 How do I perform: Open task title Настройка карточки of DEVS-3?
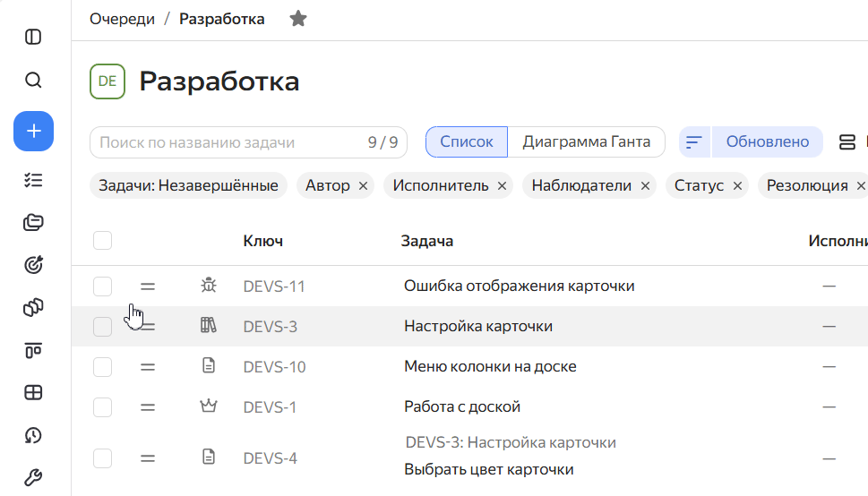478,326
